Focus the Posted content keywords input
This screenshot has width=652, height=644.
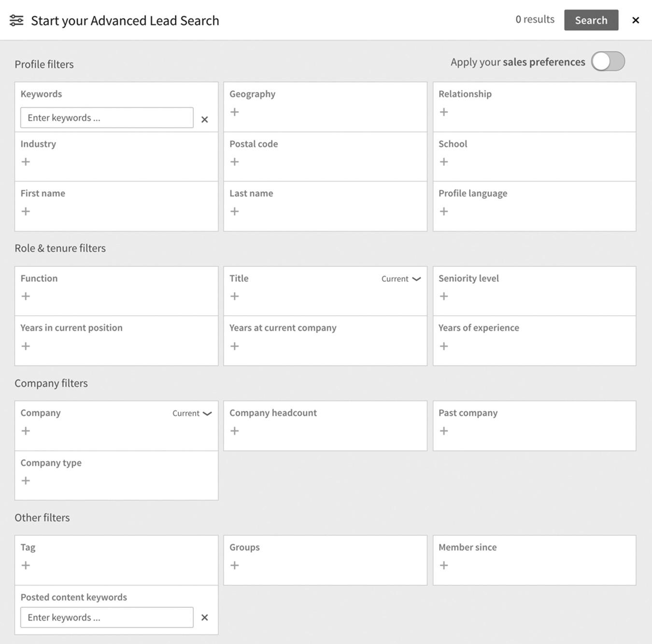107,617
